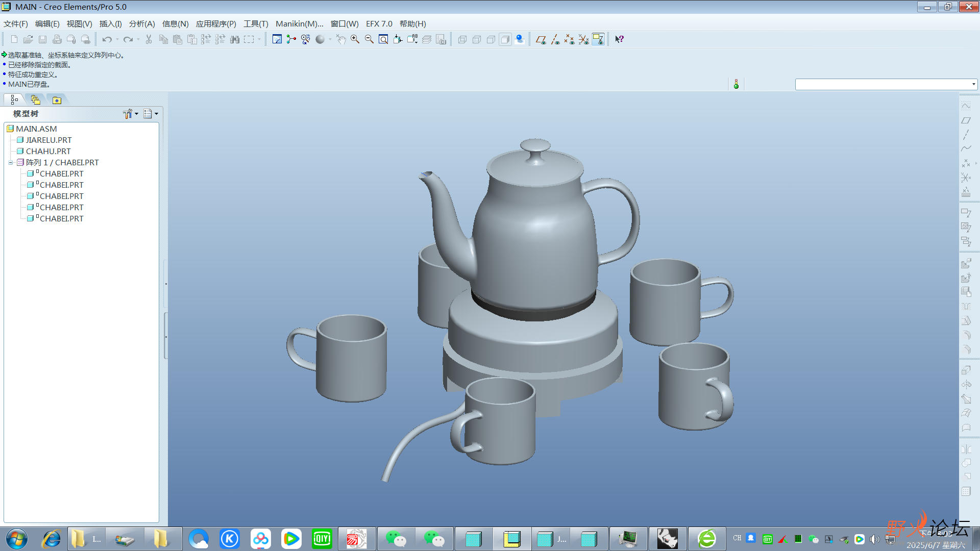Save the model with the disk icon
980x551 pixels.
43,39
